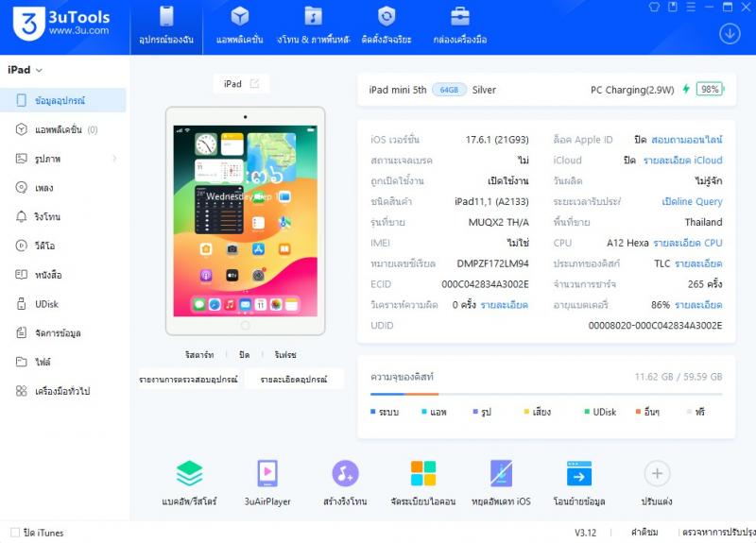Image resolution: width=756 pixels, height=543 pixels.
Task: Open ไฟล์ files sidebar item
Action: (63, 362)
